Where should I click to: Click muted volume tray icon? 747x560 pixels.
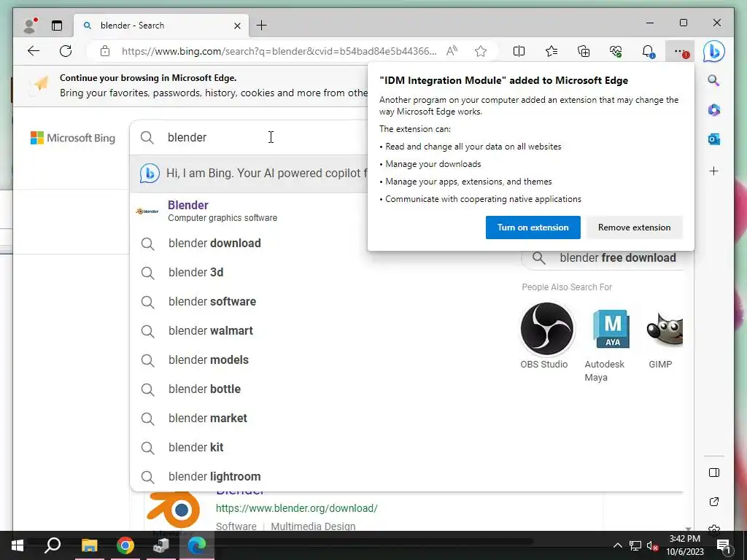(x=652, y=545)
